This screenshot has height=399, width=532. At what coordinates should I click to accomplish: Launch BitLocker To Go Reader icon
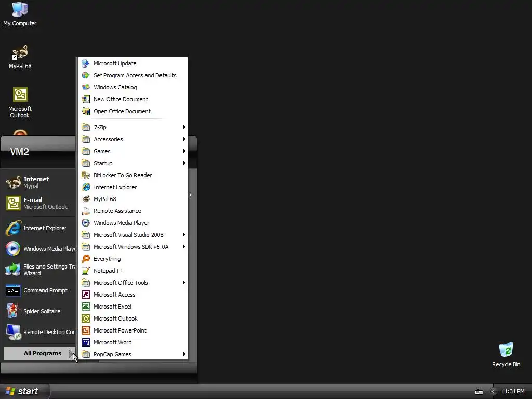[x=86, y=175]
